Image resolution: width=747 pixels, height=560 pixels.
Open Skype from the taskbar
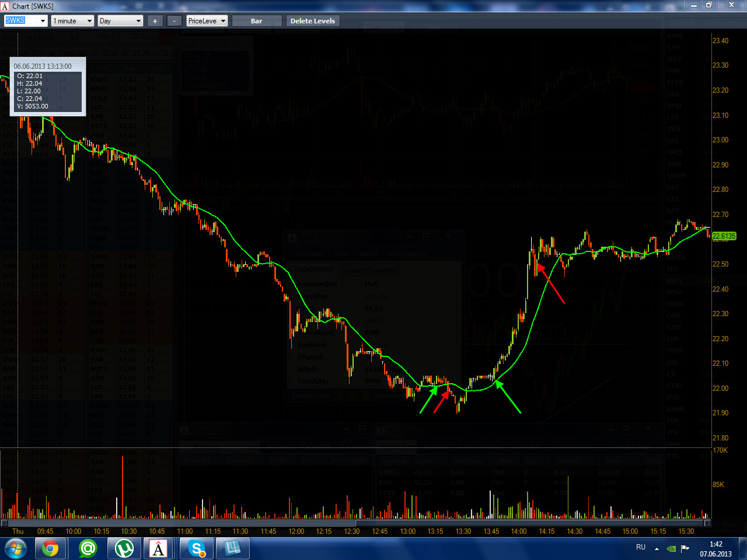coord(197,549)
